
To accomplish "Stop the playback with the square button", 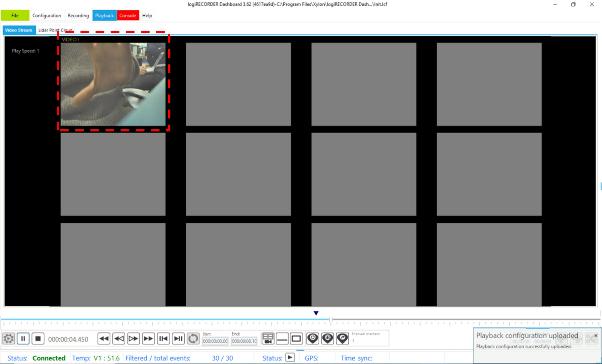I will (x=38, y=339).
